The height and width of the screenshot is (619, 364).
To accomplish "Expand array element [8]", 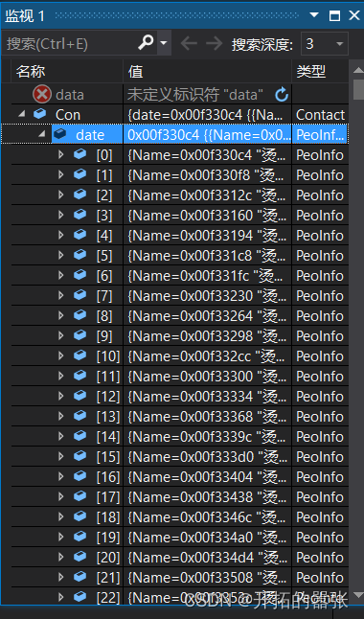I will pos(60,315).
